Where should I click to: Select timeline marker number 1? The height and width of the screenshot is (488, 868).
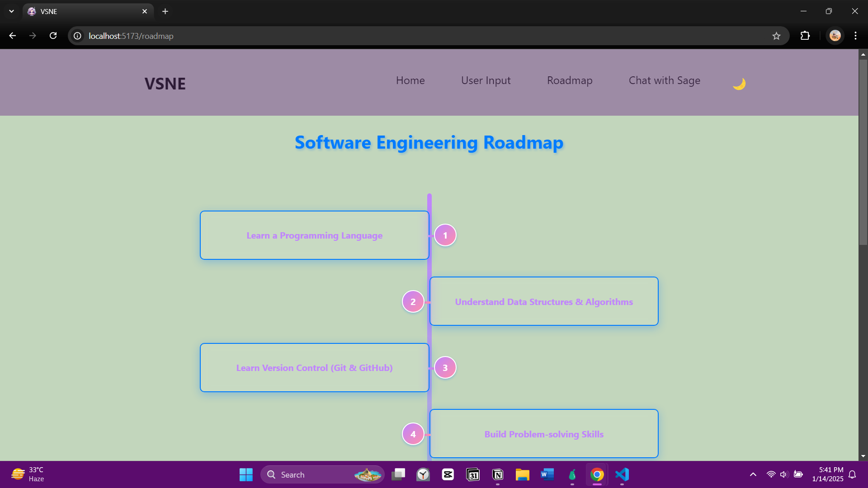pos(445,235)
